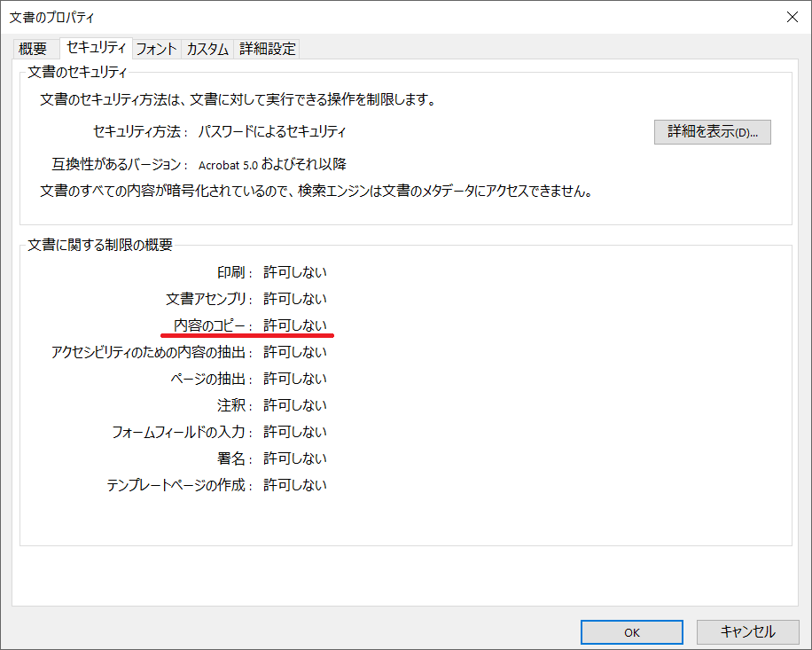Go to the カスタム tab
Screen dimensions: 812x650
pyautogui.click(x=207, y=50)
